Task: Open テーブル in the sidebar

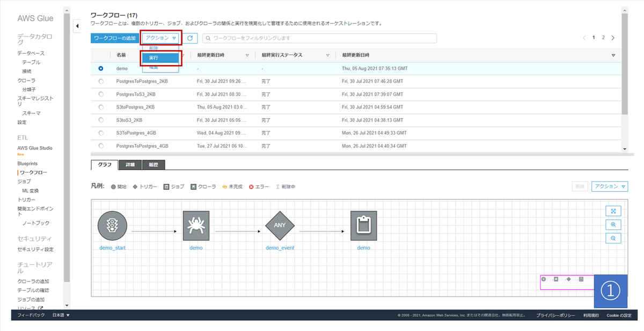Action: coord(31,62)
